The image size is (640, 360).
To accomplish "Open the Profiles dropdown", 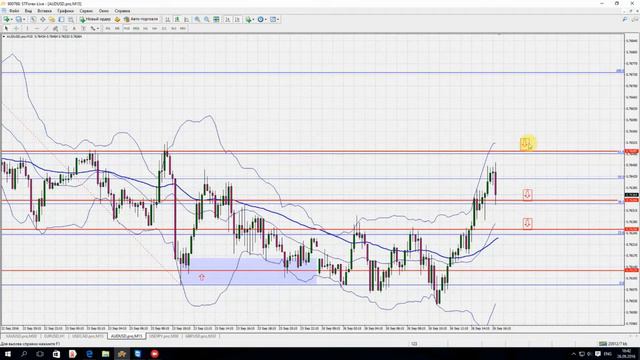I will (x=20, y=19).
